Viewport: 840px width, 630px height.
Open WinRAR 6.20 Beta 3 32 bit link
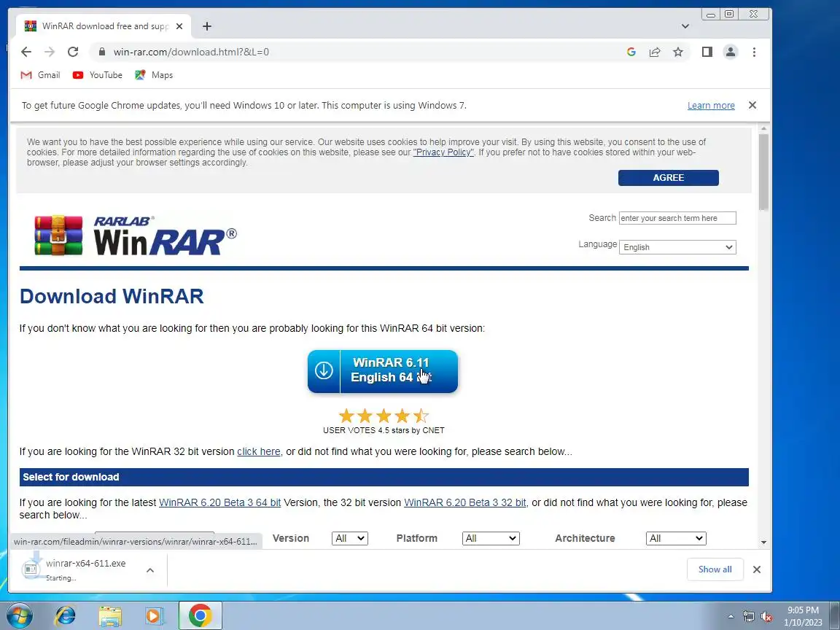pos(465,502)
